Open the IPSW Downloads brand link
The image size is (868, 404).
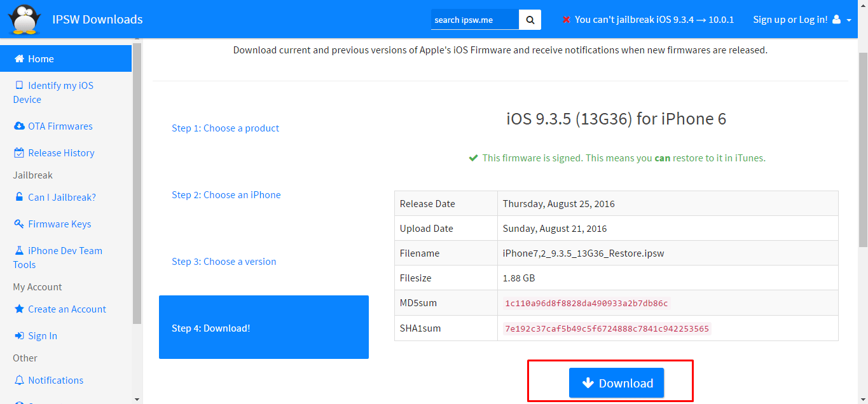click(97, 19)
